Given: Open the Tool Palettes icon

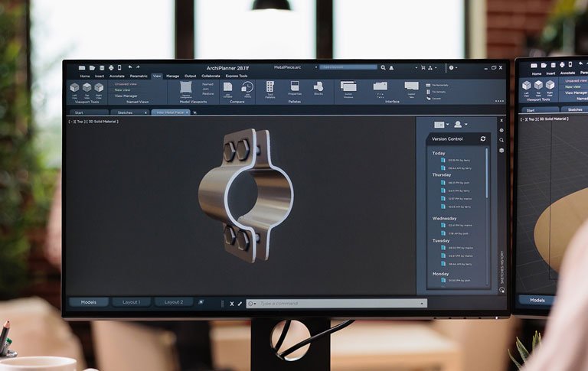Looking at the screenshot, I should pos(270,87).
